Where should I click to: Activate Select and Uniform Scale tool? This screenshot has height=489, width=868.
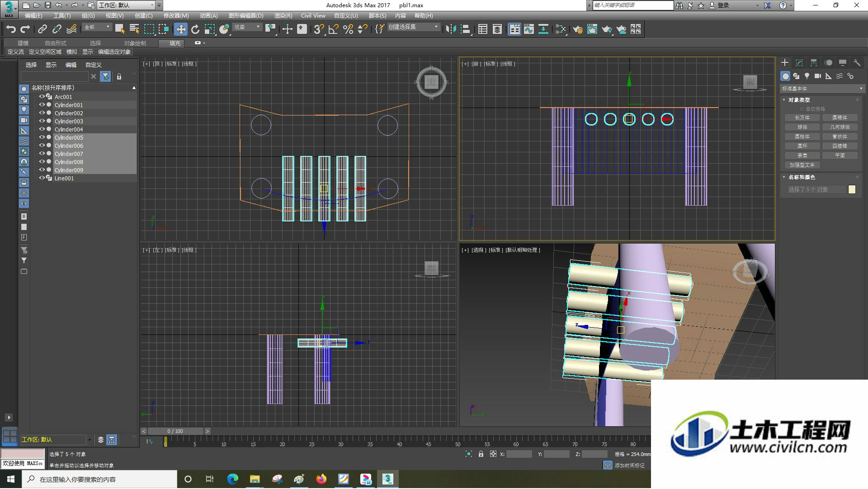[210, 29]
